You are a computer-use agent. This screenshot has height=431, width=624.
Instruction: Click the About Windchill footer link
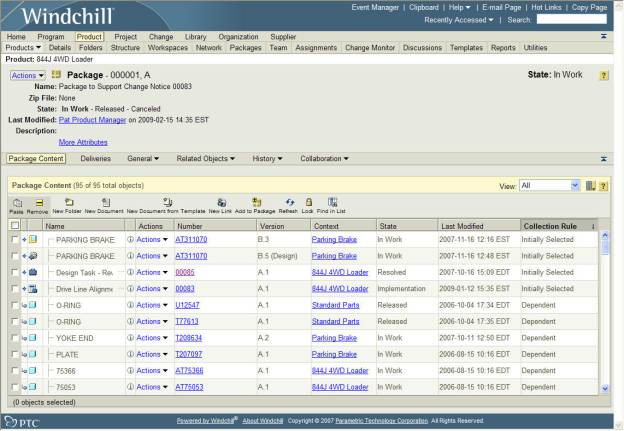point(263,421)
